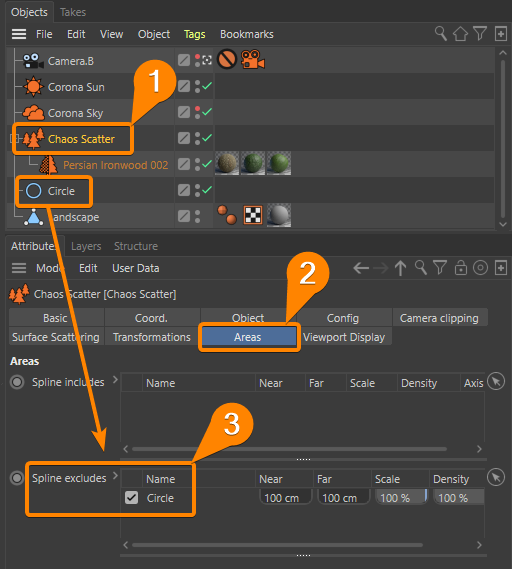Open the Coord. tab
This screenshot has height=569, width=512.
(x=151, y=318)
